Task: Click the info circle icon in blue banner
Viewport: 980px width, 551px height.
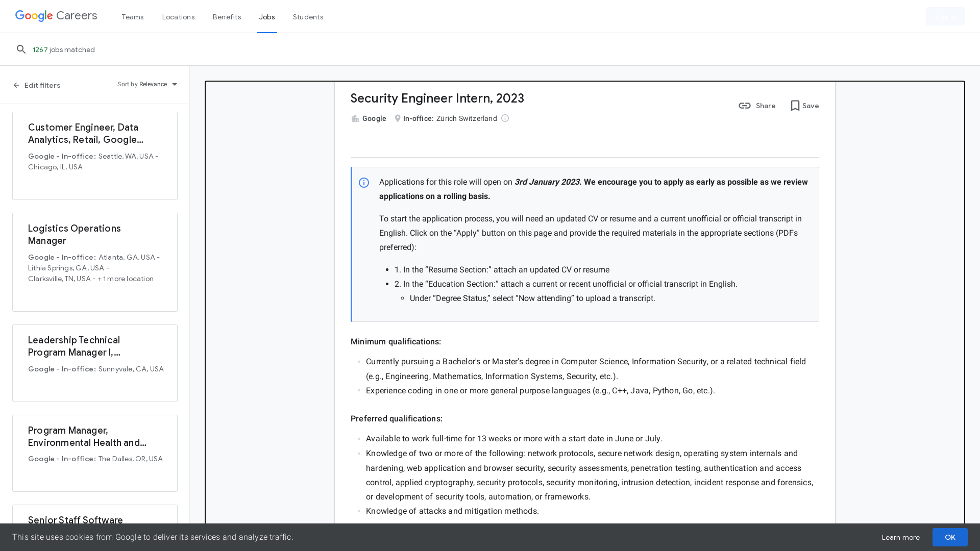Action: pyautogui.click(x=363, y=182)
